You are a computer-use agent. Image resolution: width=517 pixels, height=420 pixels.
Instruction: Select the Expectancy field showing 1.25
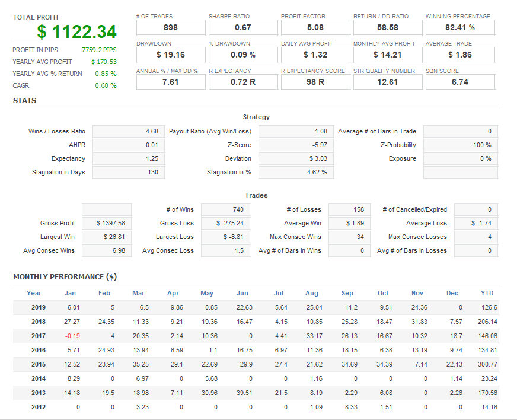coord(129,159)
